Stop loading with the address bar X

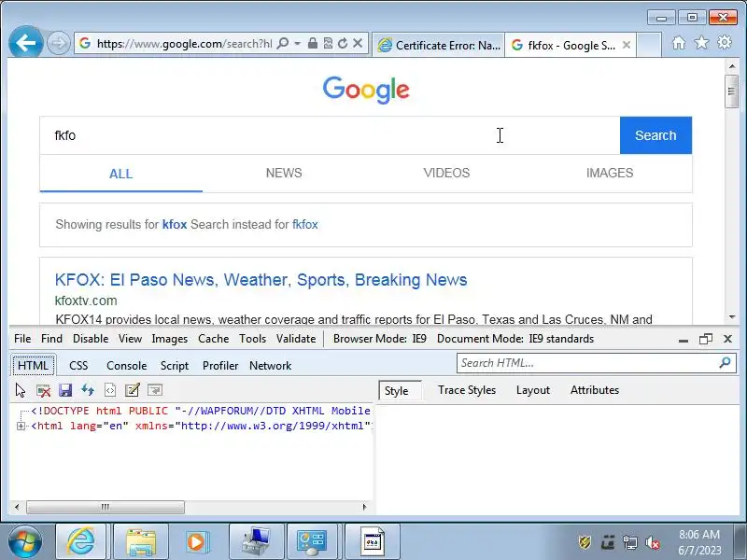point(358,43)
